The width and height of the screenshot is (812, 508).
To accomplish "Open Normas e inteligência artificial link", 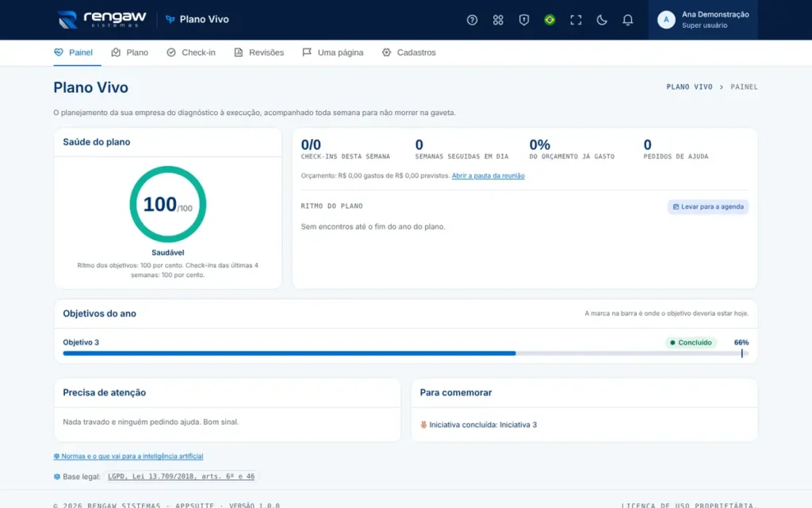I will [x=128, y=456].
